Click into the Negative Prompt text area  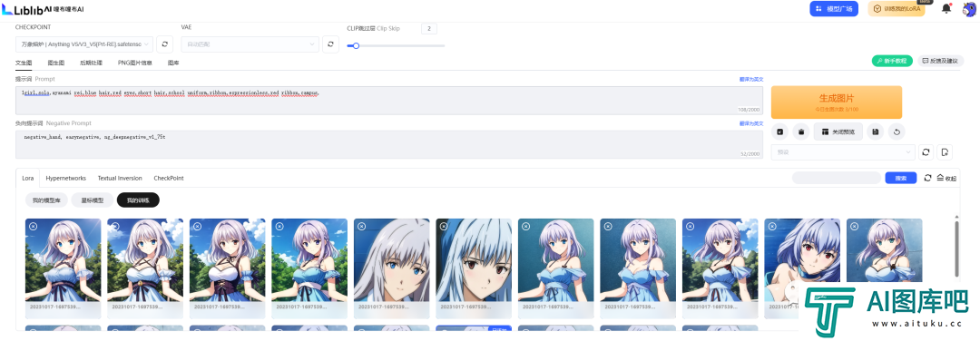tap(388, 145)
